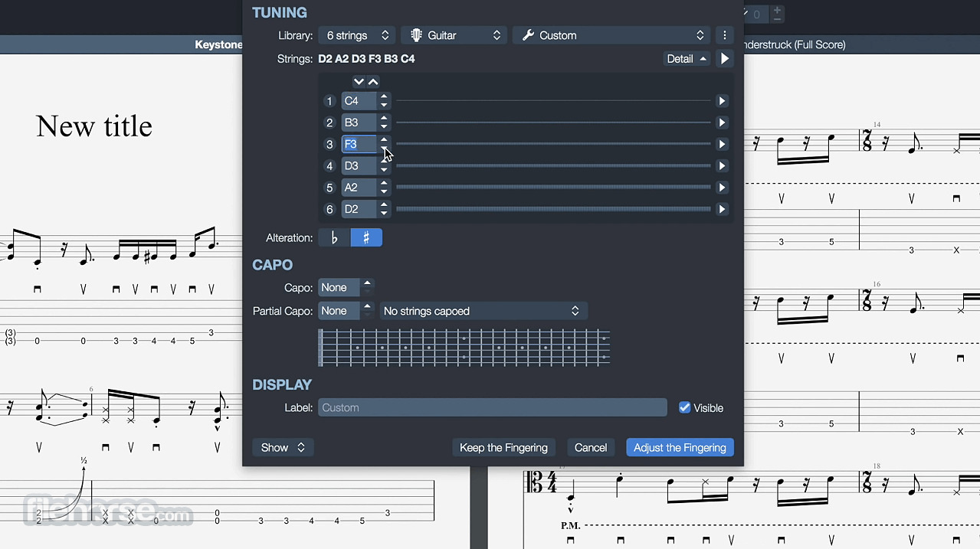The height and width of the screenshot is (549, 980).
Task: Open the Custom tuning dropdown
Action: point(612,35)
